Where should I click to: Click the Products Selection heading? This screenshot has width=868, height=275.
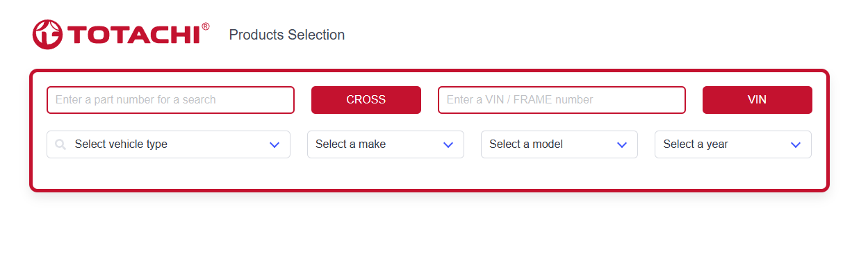287,35
